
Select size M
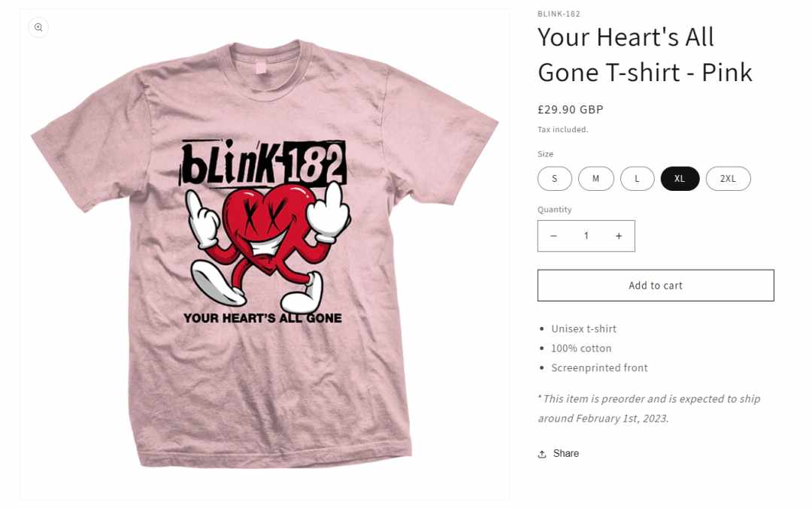tap(596, 179)
